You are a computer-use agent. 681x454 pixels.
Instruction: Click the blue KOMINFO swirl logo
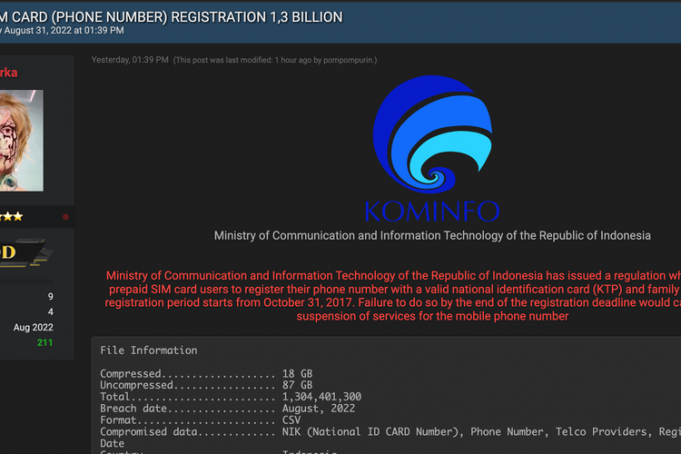[432, 135]
